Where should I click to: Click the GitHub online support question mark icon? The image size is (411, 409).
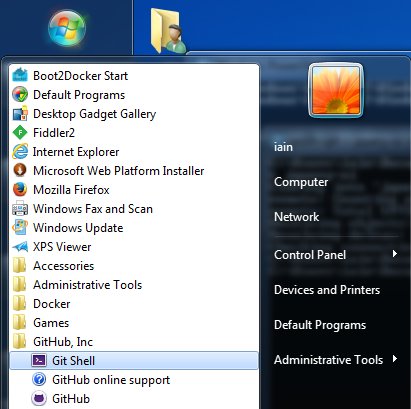point(39,380)
